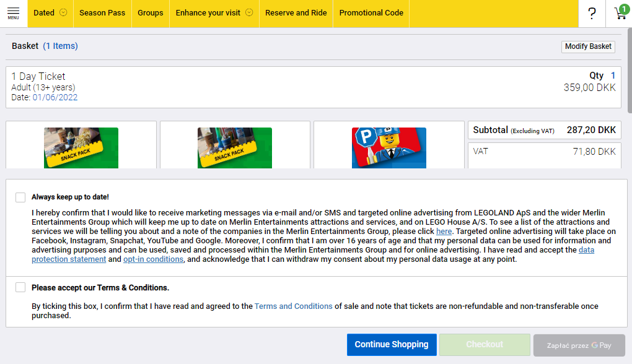This screenshot has width=632, height=364.
Task: Open the Terms and Conditions hyperlink
Action: 293,306
